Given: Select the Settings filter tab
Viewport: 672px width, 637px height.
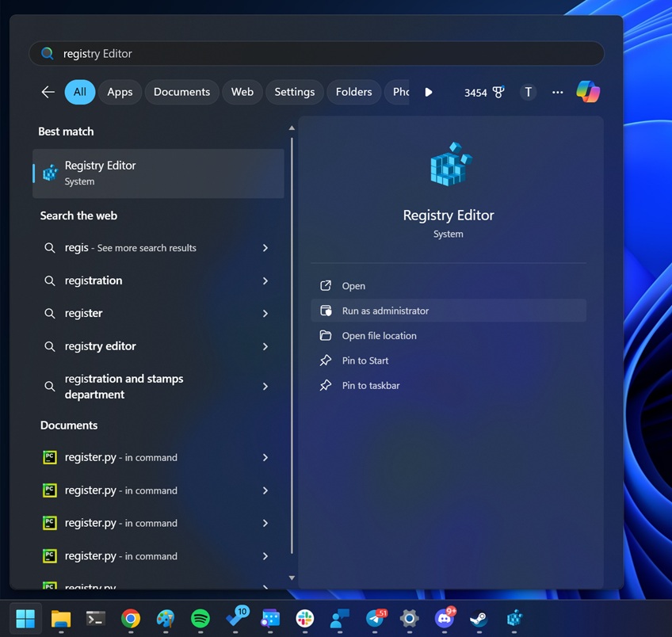Looking at the screenshot, I should tap(294, 92).
